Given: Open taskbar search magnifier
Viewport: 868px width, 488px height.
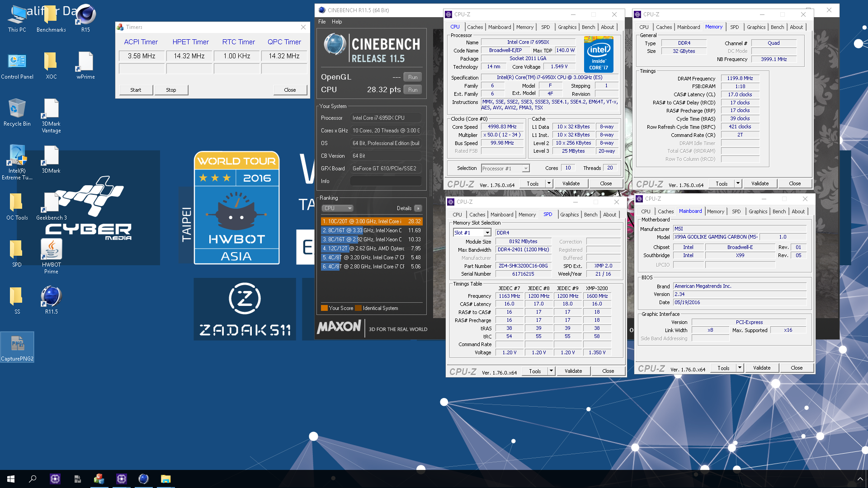Looking at the screenshot, I should click(x=33, y=479).
